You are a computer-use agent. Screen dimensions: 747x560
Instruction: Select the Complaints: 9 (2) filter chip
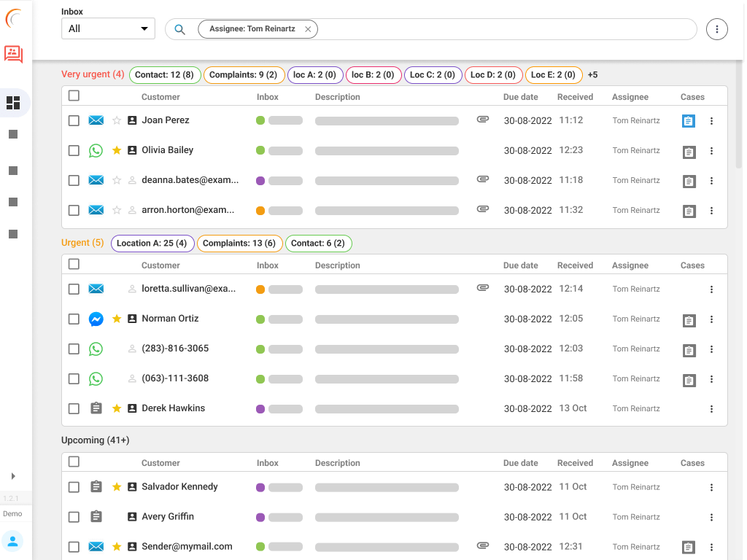tap(243, 75)
